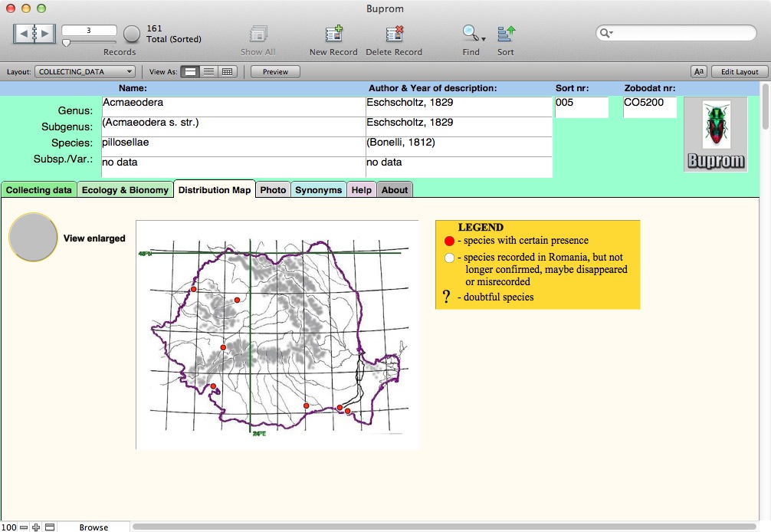Switch to List view mode
771x532 pixels.
click(x=208, y=71)
